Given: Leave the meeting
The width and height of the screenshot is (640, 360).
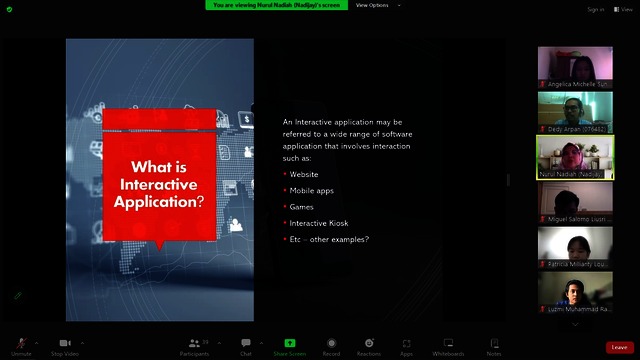Looking at the screenshot, I should click(620, 347).
